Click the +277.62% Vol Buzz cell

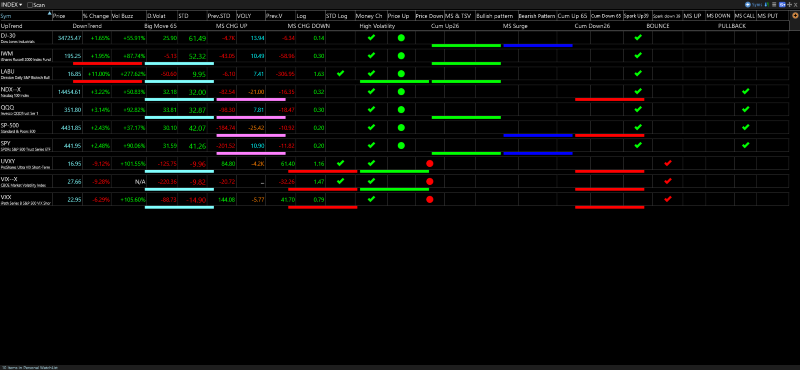coord(132,74)
